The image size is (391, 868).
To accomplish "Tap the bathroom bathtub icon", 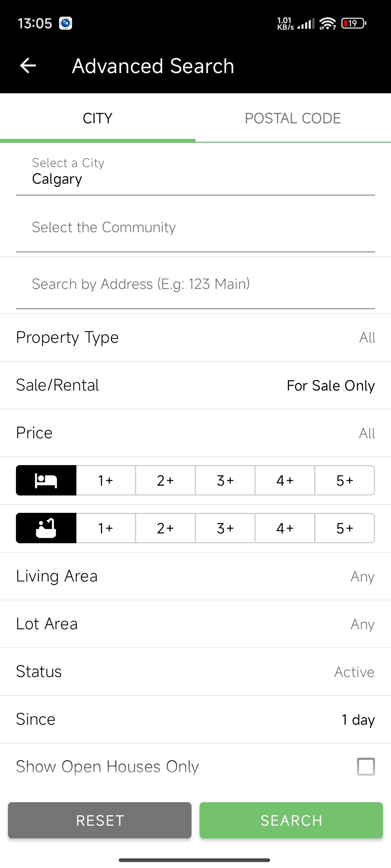I will 46,528.
